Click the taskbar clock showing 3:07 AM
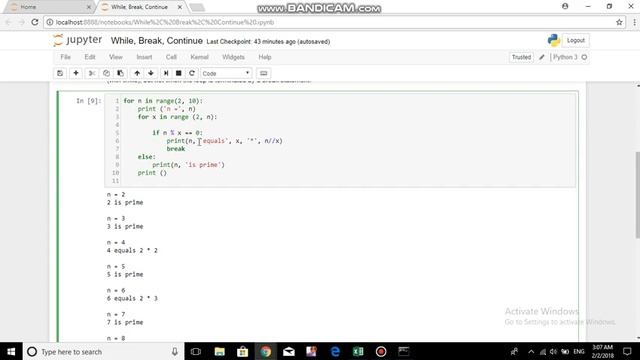 603,351
